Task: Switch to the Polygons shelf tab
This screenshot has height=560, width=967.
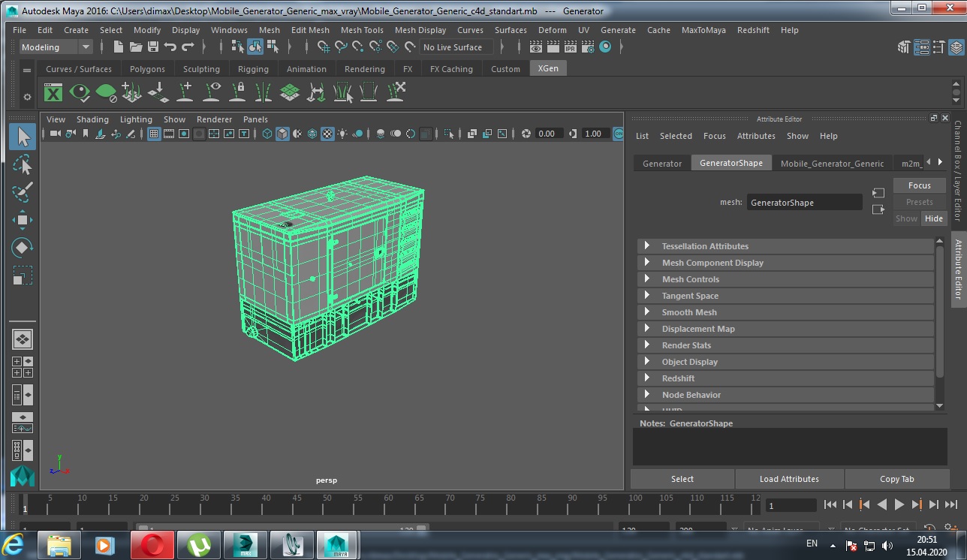Action: pos(147,69)
